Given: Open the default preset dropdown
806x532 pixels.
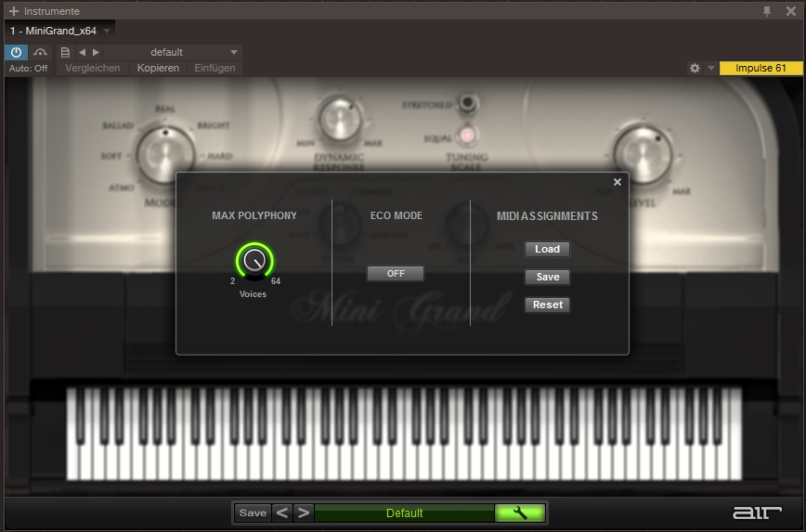Looking at the screenshot, I should point(173,52).
